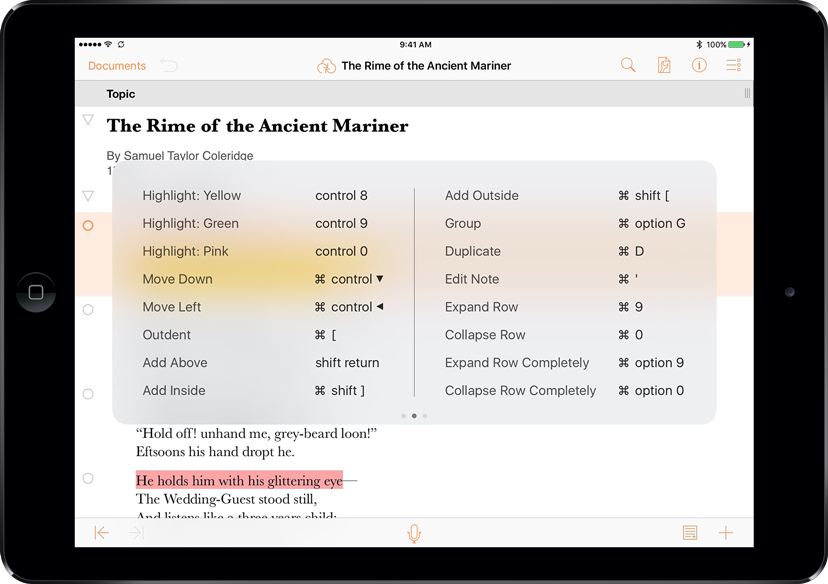Tap 'The Wedding-Guest stood still,' line
The image size is (828, 584).
(227, 499)
